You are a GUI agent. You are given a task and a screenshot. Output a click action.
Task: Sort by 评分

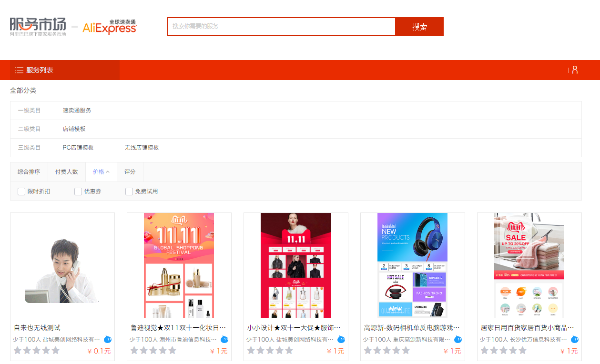click(130, 172)
